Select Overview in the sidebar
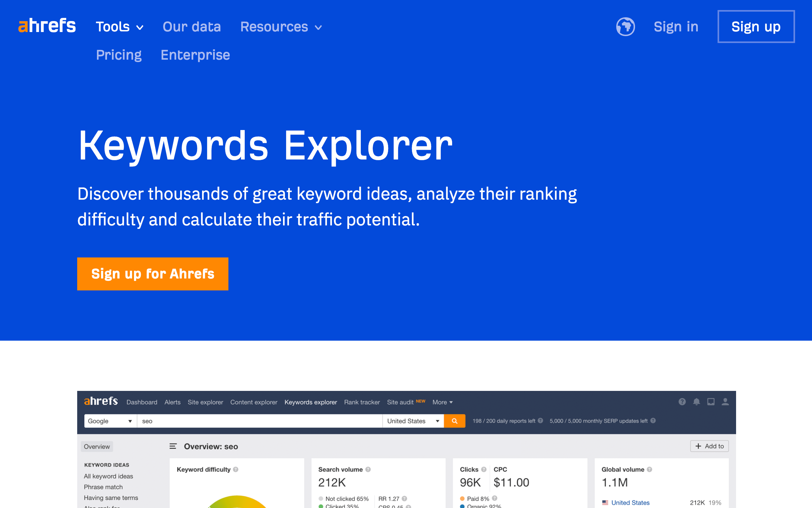The width and height of the screenshot is (812, 508). [x=97, y=446]
